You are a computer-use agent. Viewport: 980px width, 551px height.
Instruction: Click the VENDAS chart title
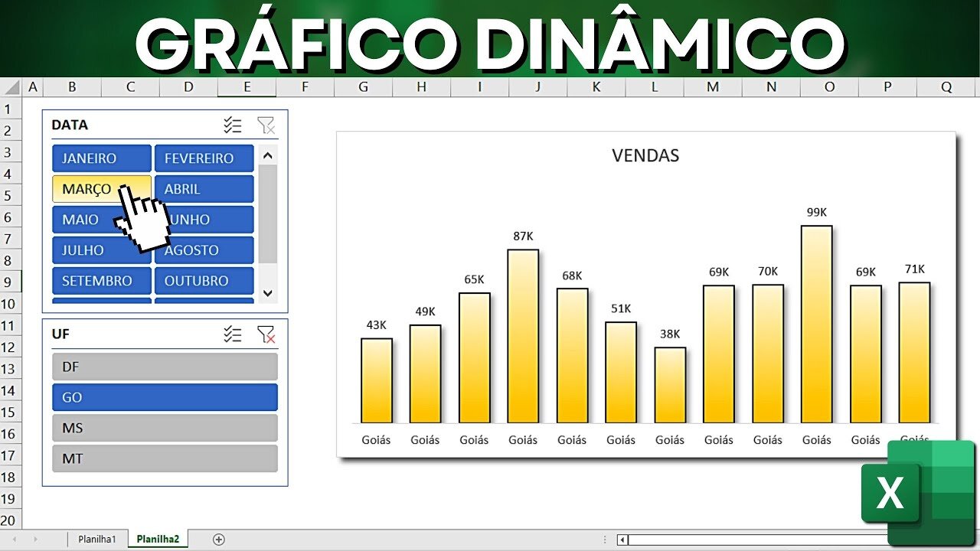(x=645, y=155)
